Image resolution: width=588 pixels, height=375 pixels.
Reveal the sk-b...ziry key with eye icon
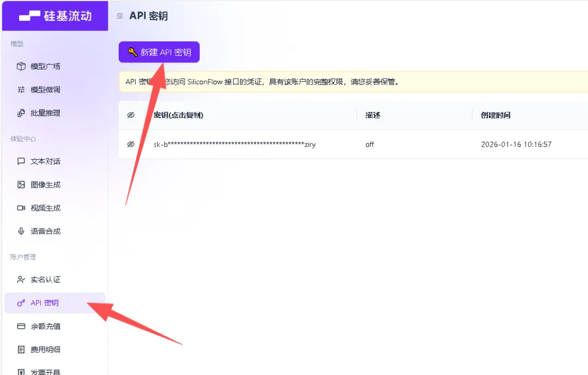click(131, 144)
